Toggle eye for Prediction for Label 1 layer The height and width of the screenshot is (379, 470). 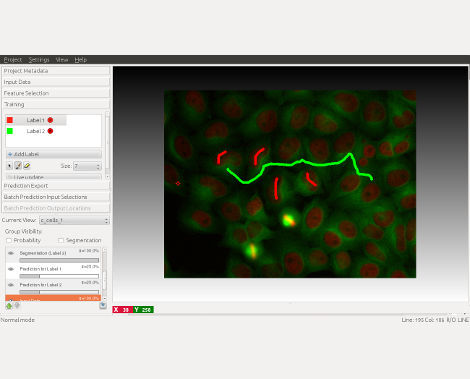coord(11,269)
